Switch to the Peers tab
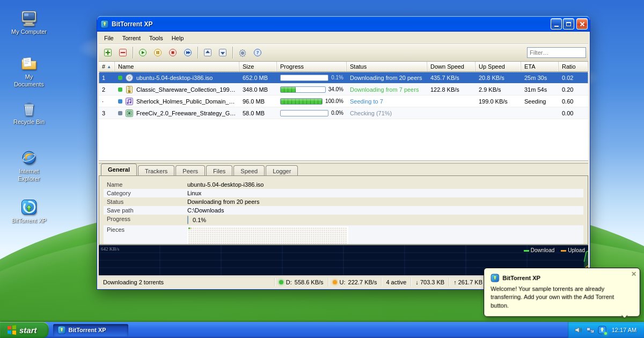The height and width of the screenshot is (338, 644). [x=190, y=171]
